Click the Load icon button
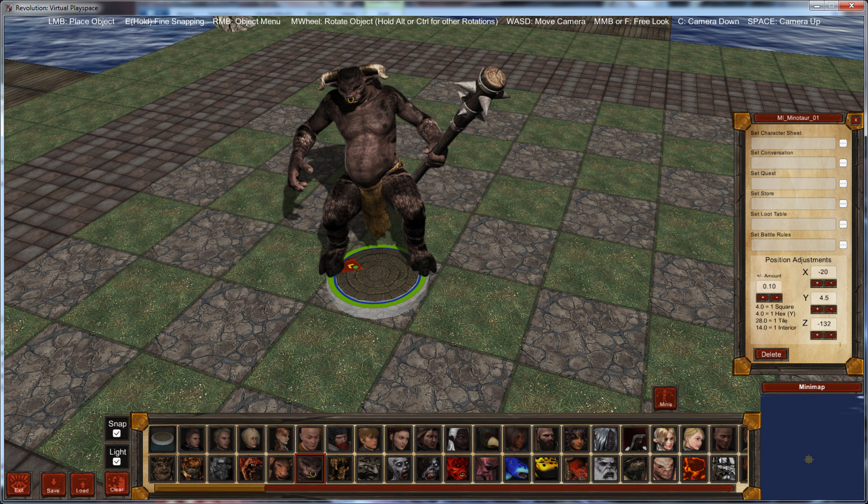Image resolution: width=868 pixels, height=504 pixels. 82,485
